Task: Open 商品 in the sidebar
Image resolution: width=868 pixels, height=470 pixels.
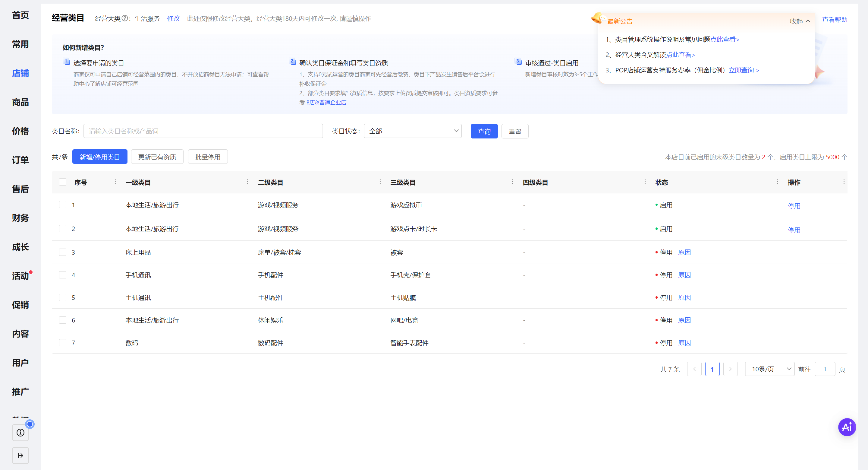Action: pos(20,102)
